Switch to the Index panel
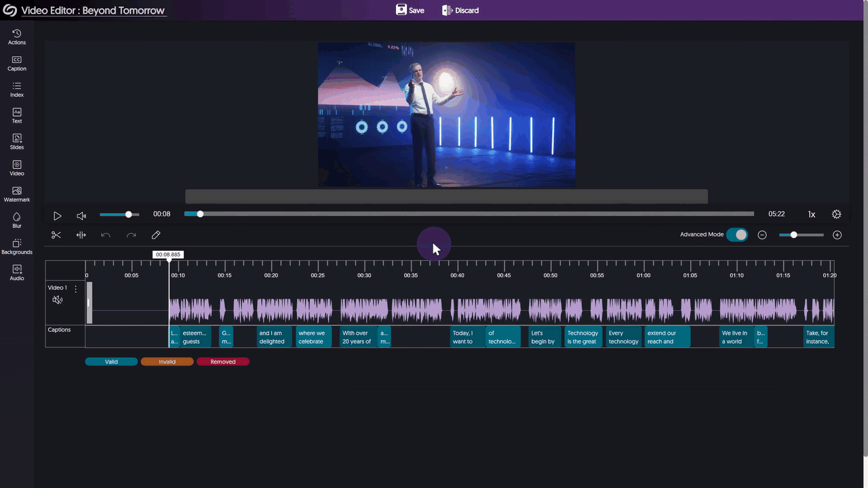This screenshot has height=488, width=868. [x=16, y=89]
